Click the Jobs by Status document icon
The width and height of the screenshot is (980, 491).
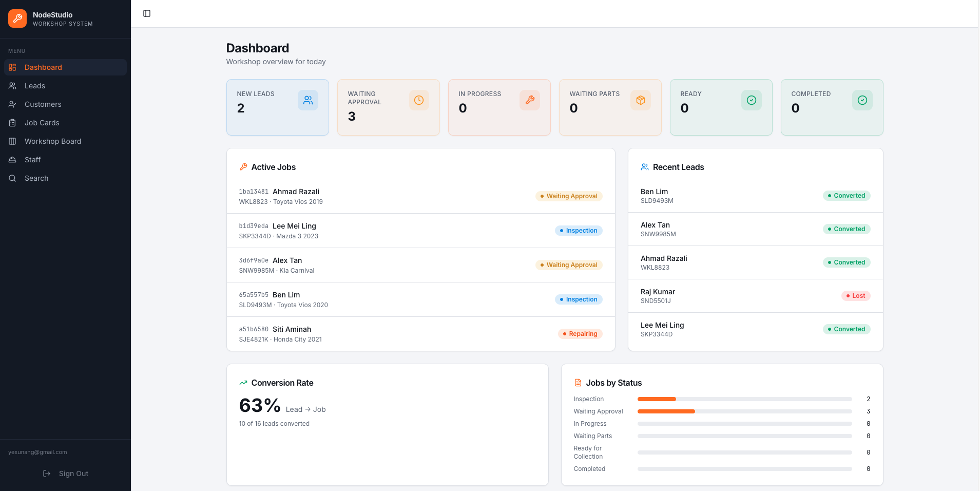pyautogui.click(x=578, y=383)
